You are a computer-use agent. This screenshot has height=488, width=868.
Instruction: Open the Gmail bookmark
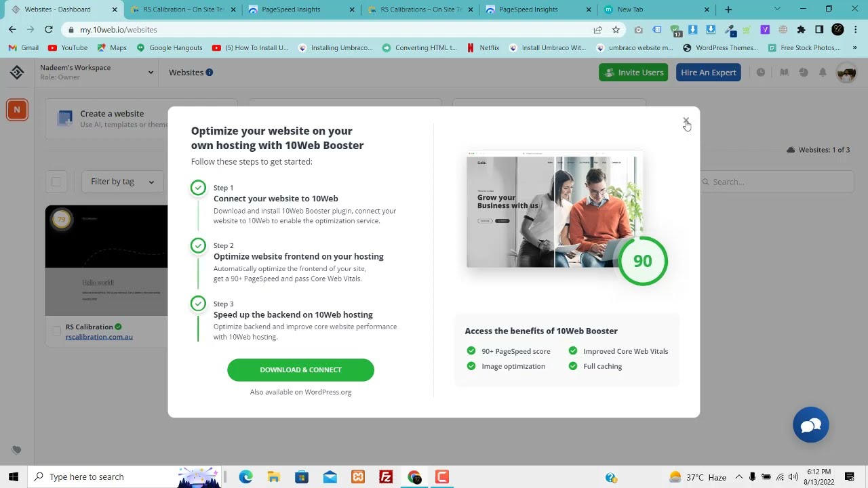point(24,48)
